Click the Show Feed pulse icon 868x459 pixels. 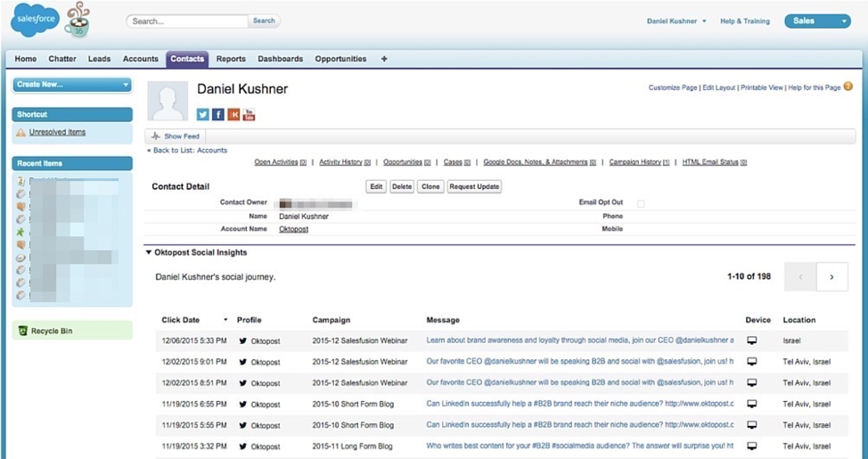(156, 135)
